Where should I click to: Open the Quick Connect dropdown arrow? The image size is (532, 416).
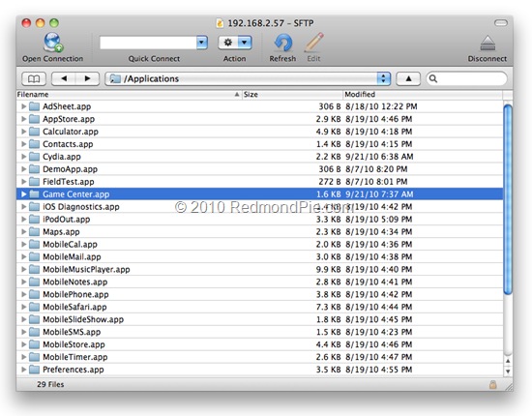coord(202,43)
